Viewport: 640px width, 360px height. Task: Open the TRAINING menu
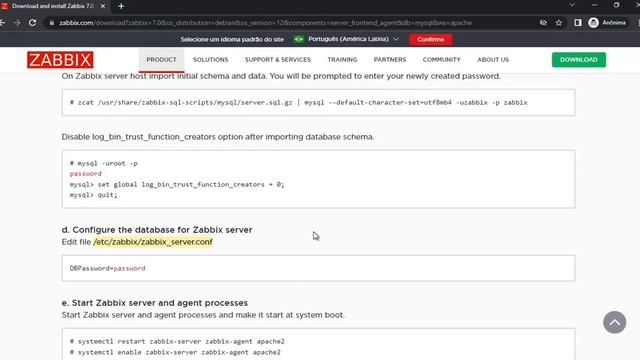coord(342,60)
